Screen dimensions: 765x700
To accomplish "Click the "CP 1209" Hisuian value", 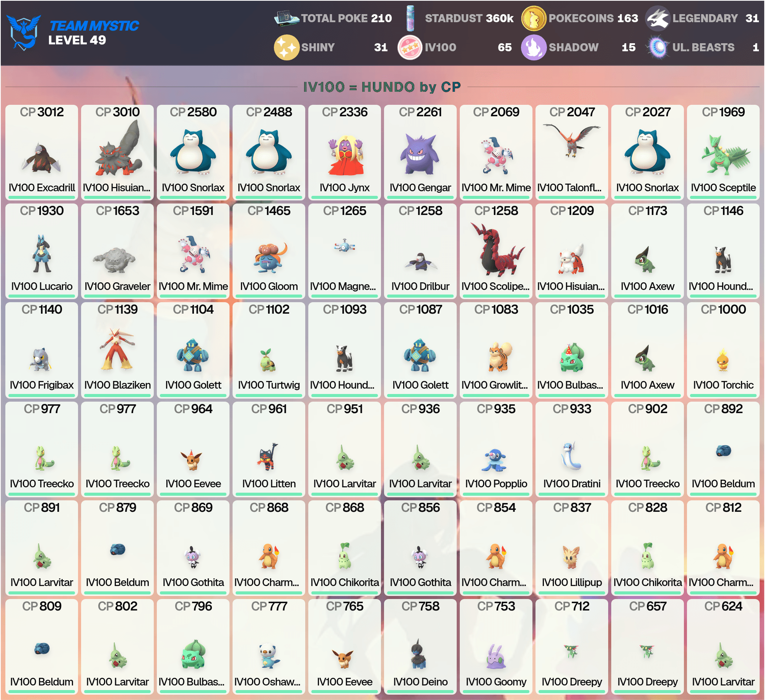I will [x=572, y=211].
